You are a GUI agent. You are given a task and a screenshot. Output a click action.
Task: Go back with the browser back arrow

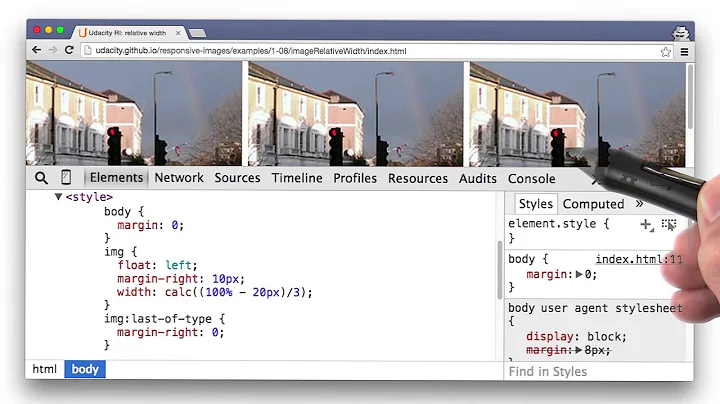(x=36, y=50)
